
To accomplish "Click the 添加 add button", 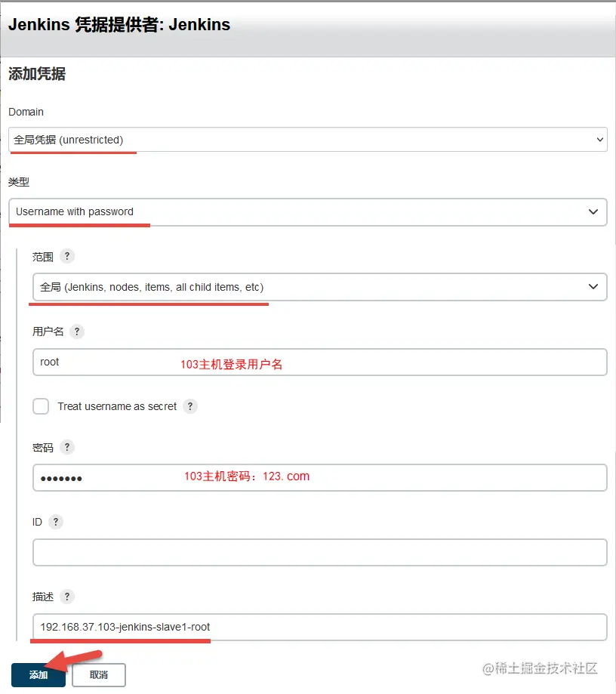I will point(38,675).
